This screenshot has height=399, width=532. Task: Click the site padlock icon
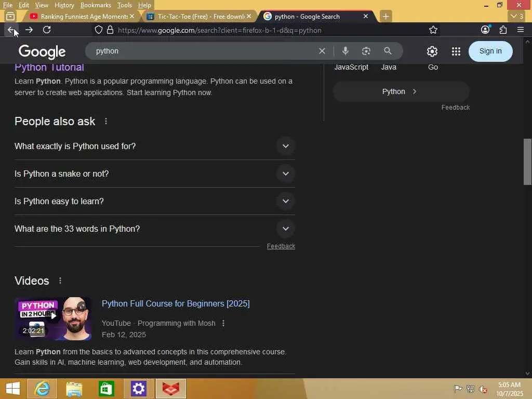coord(110,30)
